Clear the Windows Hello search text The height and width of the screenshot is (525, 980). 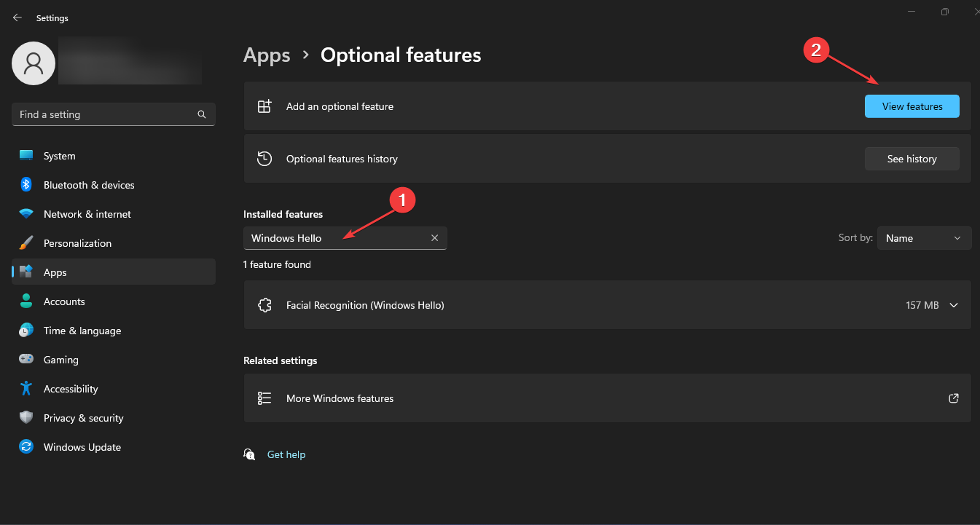435,238
